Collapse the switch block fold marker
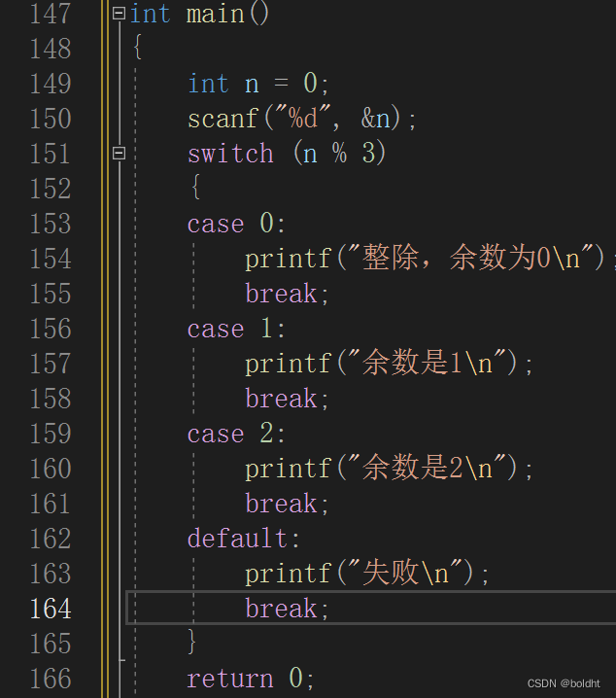Viewport: 616px width, 698px height. [x=119, y=154]
